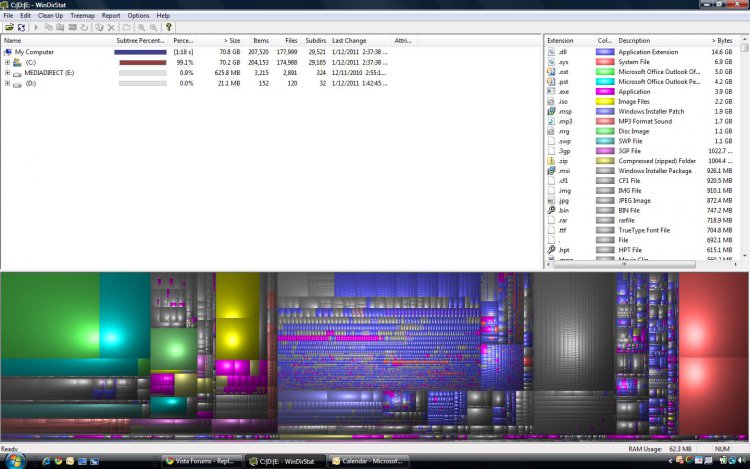Click the Command Prompt Here toolbar icon
This screenshot has width=750, height=469.
[x=72, y=28]
